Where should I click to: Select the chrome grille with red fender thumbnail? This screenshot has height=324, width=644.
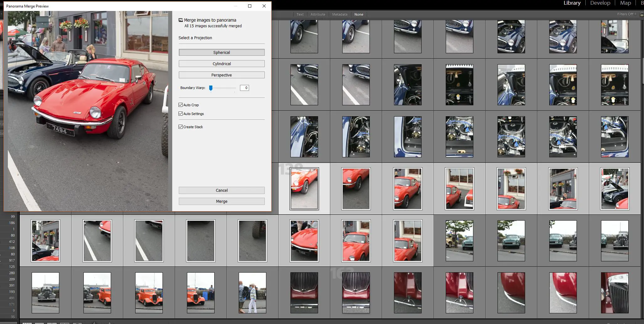pos(615,293)
